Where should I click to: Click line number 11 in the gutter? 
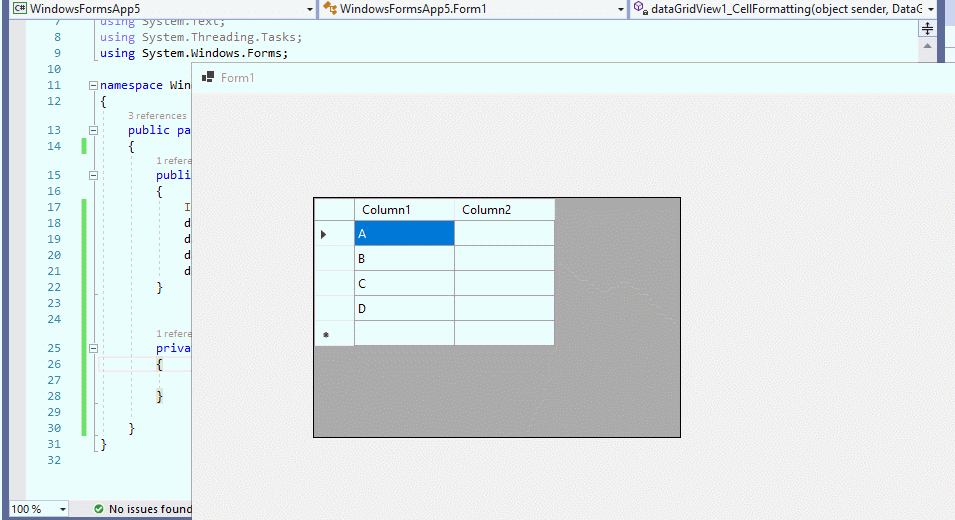(x=54, y=85)
